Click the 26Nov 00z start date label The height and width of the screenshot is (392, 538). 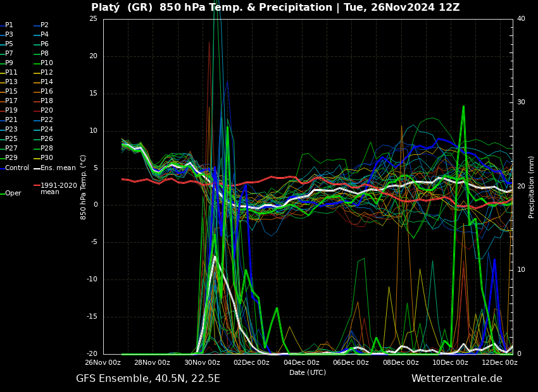pos(103,363)
